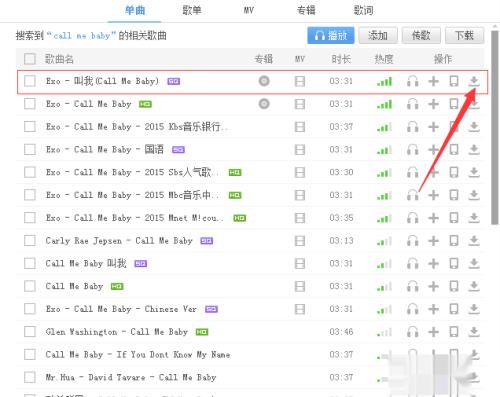Screen dimensions: 500x397
Task: Download the Exo Chinese Ver song
Action: coord(474,309)
